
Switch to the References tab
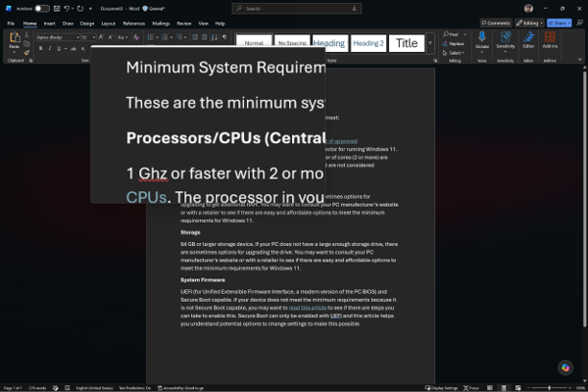(x=134, y=24)
